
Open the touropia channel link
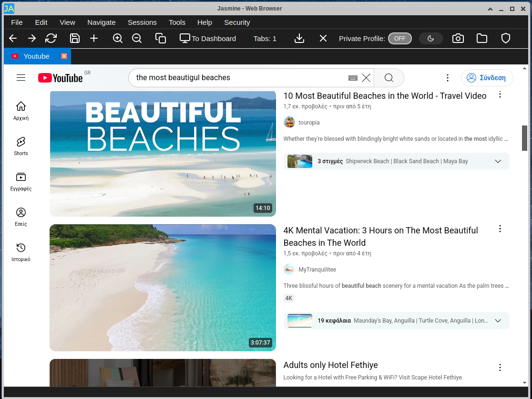(309, 123)
